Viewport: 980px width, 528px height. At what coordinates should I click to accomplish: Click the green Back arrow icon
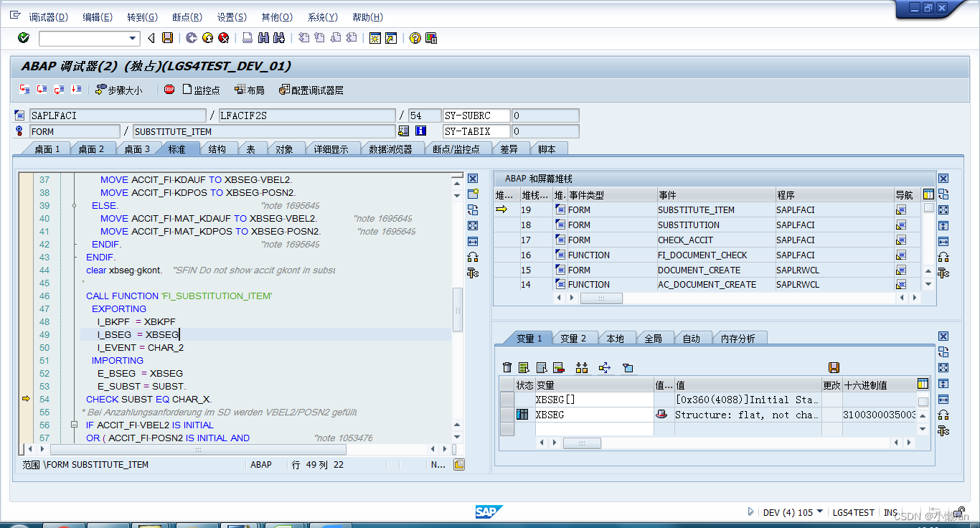tap(191, 38)
